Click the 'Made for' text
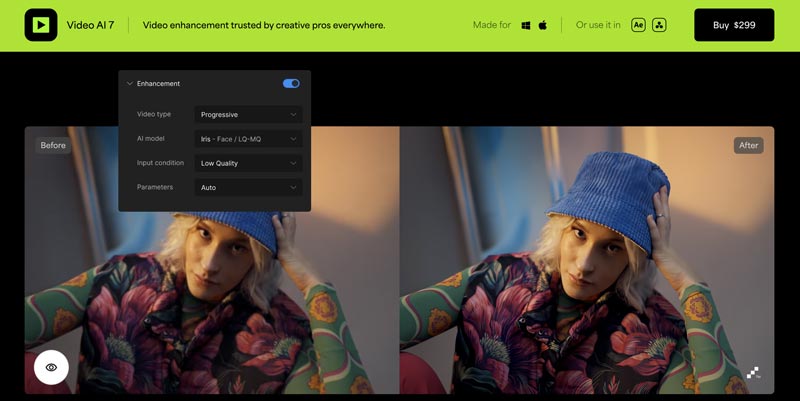Screen dimensions: 800x401 [492, 25]
